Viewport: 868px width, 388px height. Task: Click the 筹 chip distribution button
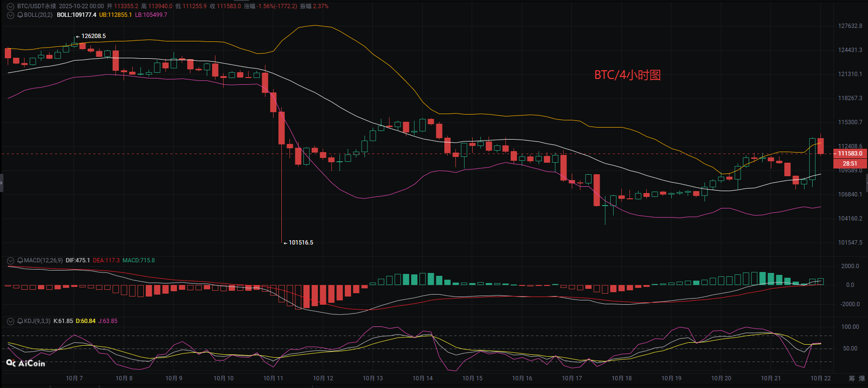point(852,378)
